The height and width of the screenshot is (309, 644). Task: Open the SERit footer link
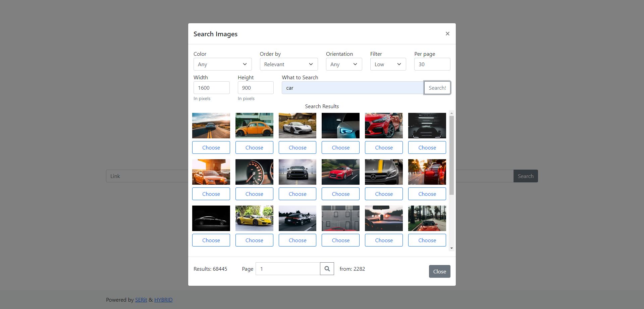[x=141, y=300]
